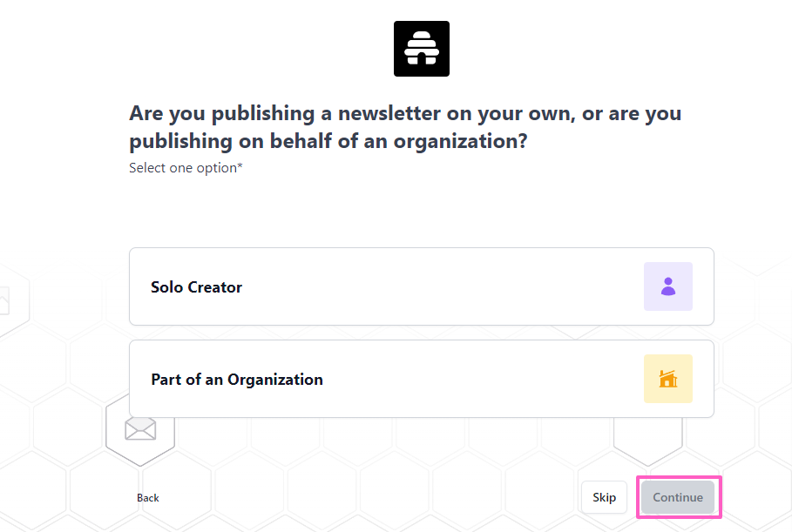Click the beehiiv beehive logo
This screenshot has height=532, width=792.
422,49
